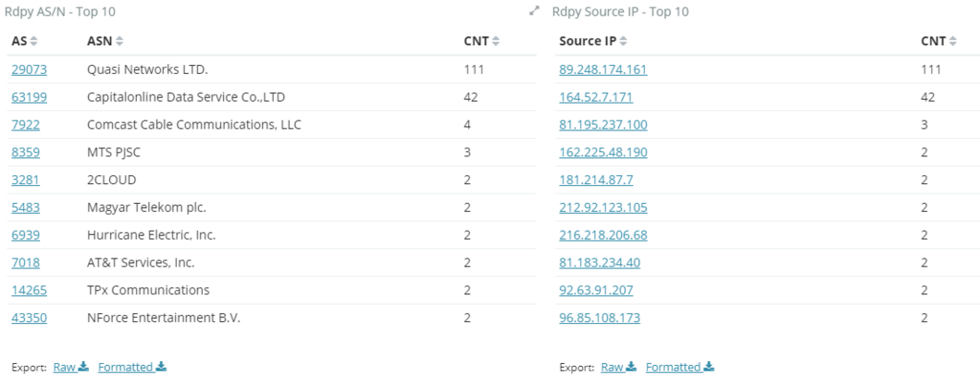Open source IP 89.248.174.161
This screenshot has width=980, height=388.
[603, 70]
